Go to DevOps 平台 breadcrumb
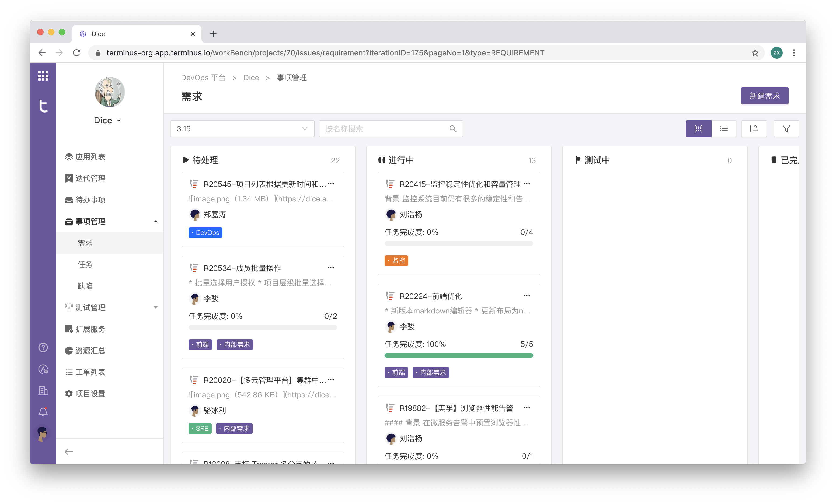Image resolution: width=836 pixels, height=504 pixels. (203, 78)
